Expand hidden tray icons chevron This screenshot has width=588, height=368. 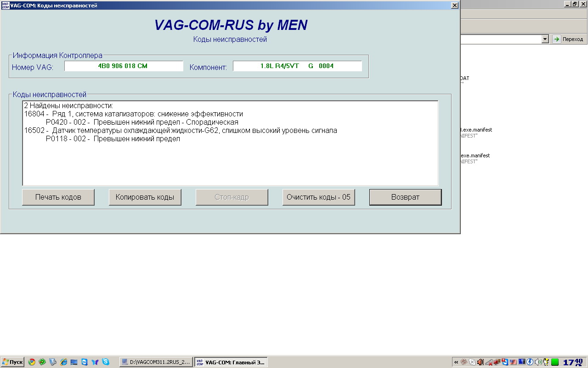(456, 362)
